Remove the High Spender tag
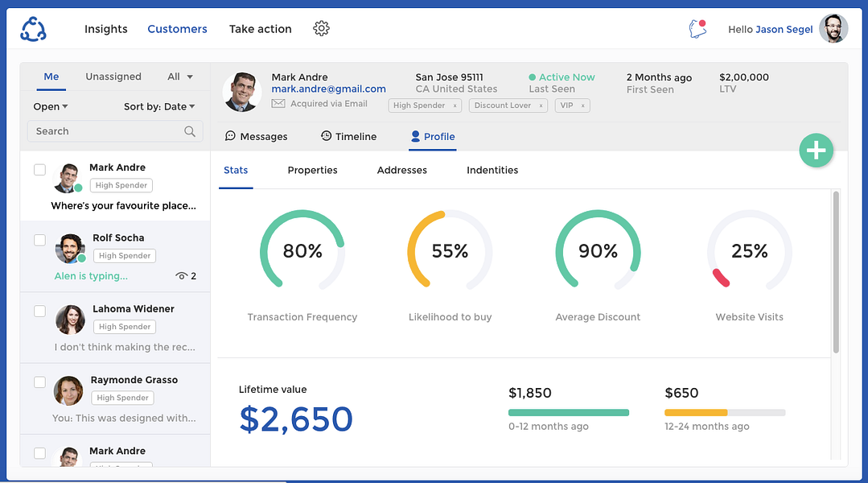The height and width of the screenshot is (483, 868). tap(455, 105)
